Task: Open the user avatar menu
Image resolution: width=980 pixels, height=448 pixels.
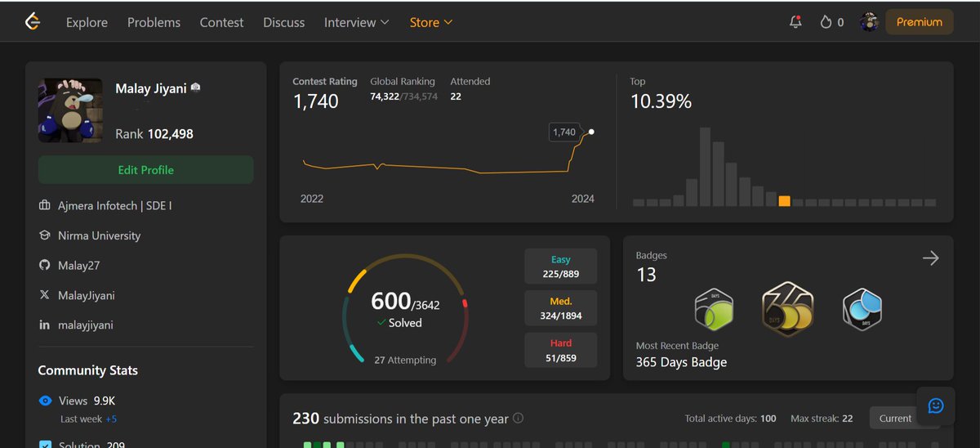Action: [869, 22]
